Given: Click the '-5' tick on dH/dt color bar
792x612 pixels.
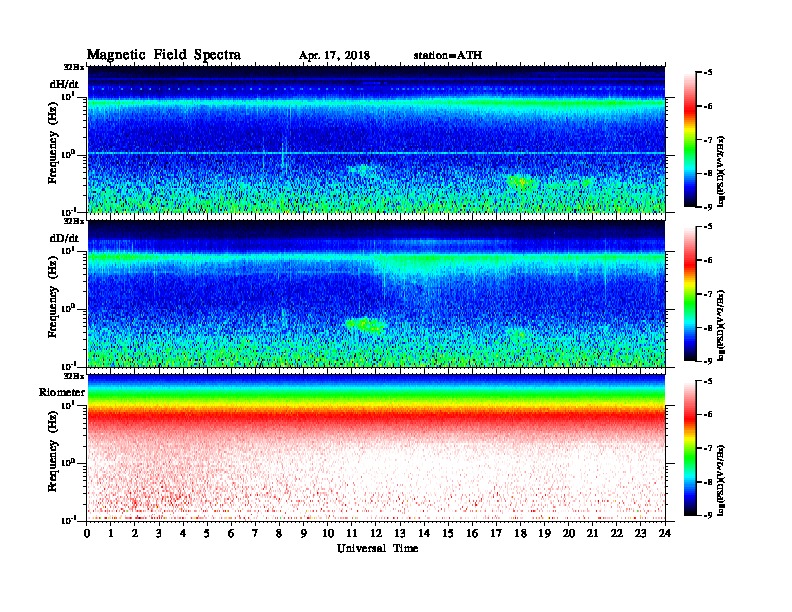Looking at the screenshot, I should [x=709, y=73].
